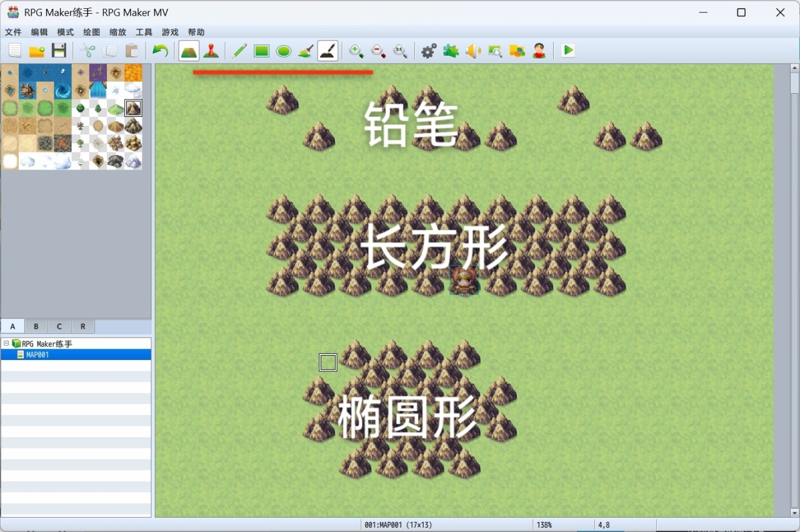Click the Paste clipboard icon
Image resolution: width=800 pixels, height=532 pixels.
(131, 51)
